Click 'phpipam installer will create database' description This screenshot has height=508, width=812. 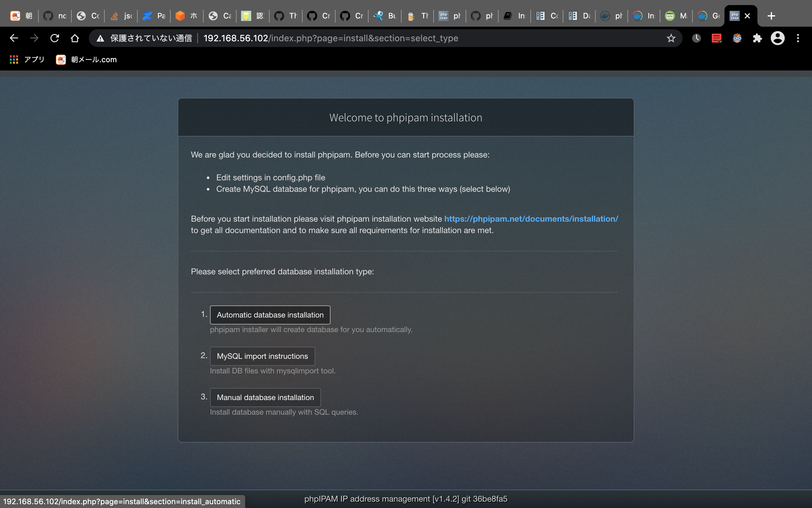[311, 330]
